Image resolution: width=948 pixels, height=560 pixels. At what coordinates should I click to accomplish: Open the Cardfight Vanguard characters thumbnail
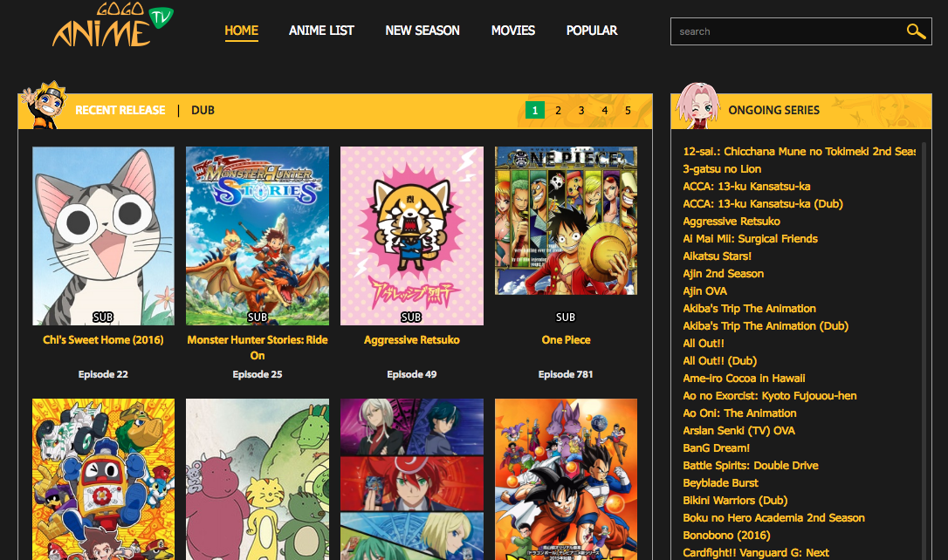(x=412, y=479)
